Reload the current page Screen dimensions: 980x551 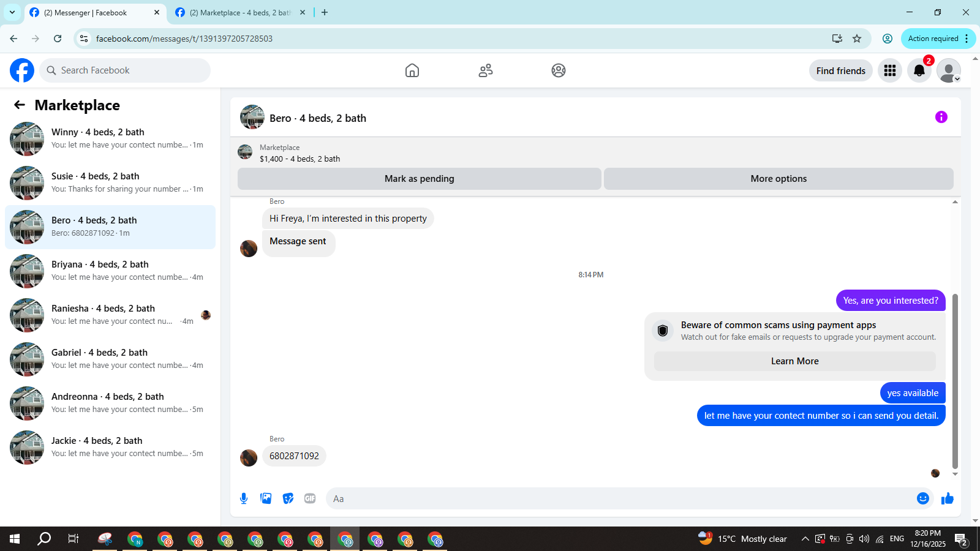click(58, 39)
